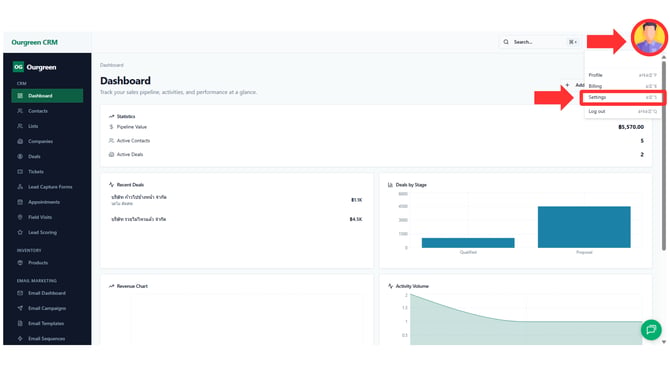Click the Email Sequences icon
The image size is (670, 376).
coord(20,338)
